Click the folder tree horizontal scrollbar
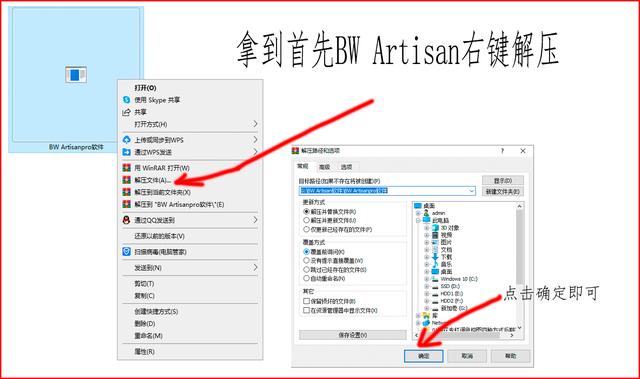This screenshot has height=379, width=640. (x=464, y=335)
